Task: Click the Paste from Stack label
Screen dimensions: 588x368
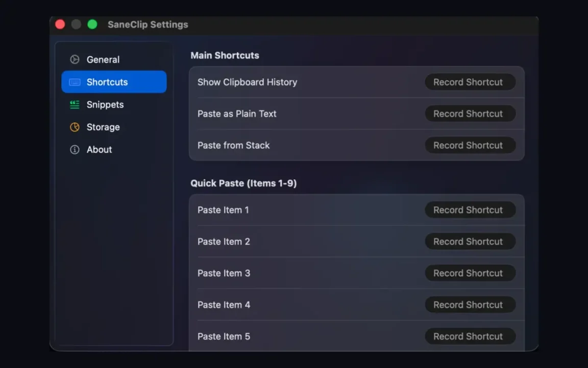Action: [233, 145]
